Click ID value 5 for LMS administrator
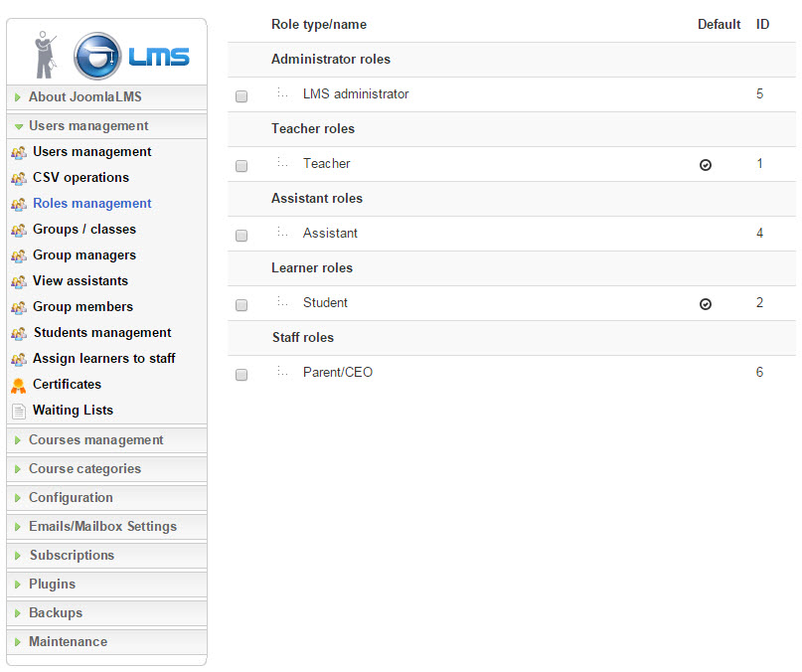Screen dimensions: 802x672 (759, 94)
